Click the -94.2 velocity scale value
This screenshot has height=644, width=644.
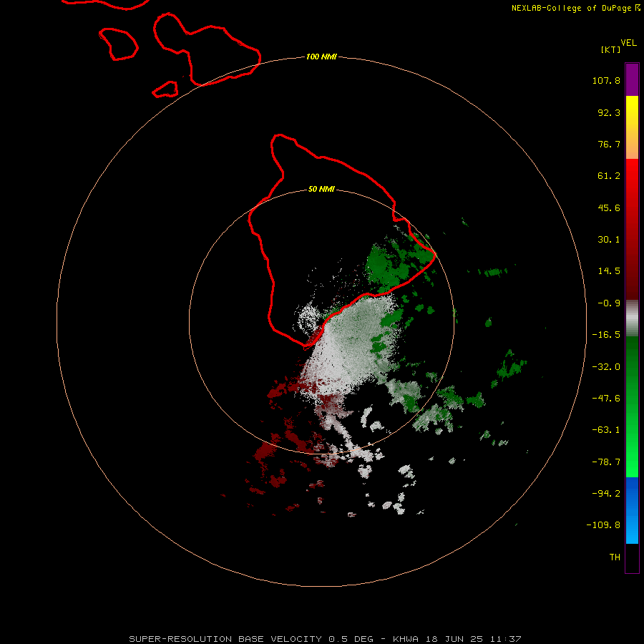[x=606, y=493]
